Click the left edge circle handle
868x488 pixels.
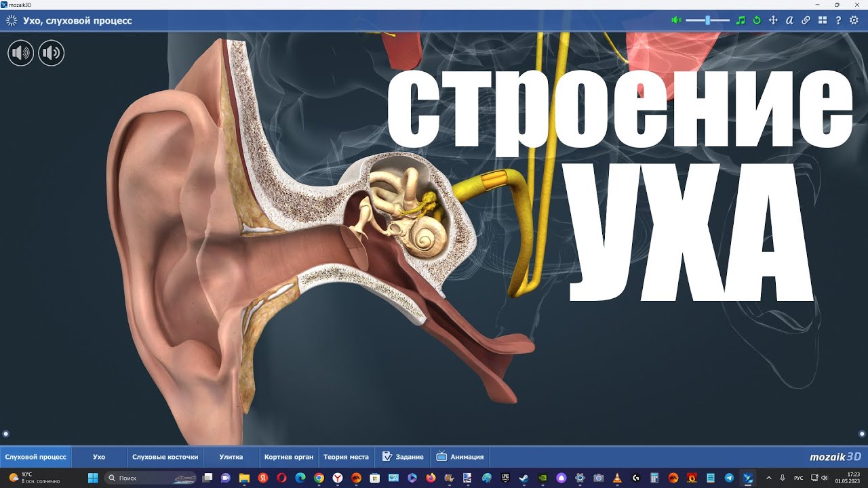coord(6,433)
